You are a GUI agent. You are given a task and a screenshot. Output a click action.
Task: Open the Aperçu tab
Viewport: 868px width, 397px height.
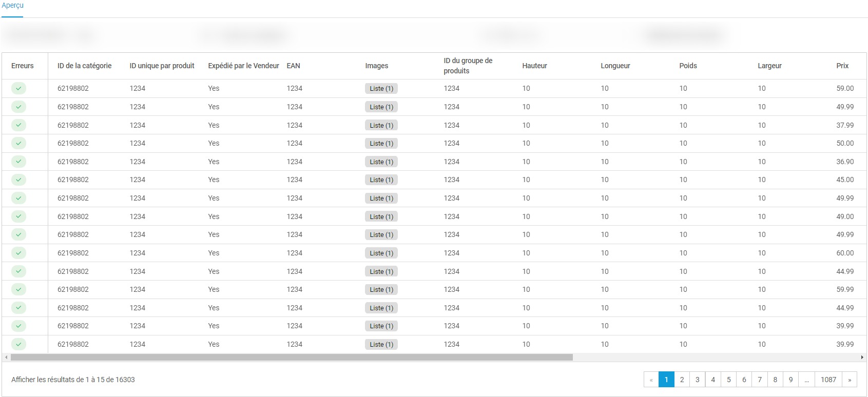pos(12,6)
